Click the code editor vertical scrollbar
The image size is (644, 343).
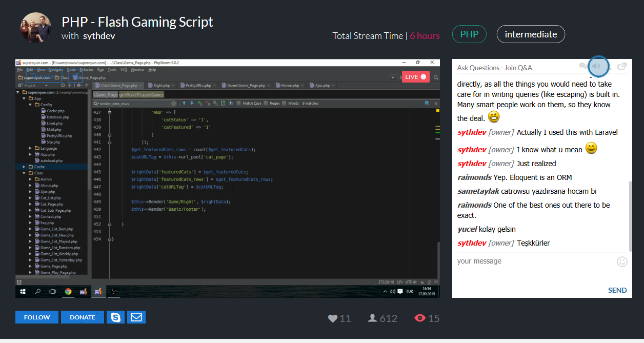[437, 260]
